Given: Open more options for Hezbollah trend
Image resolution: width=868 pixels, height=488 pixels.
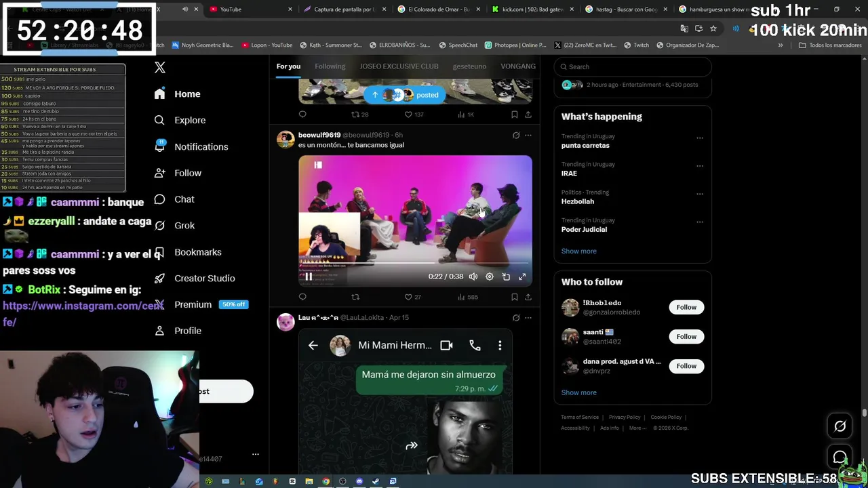Looking at the screenshot, I should tap(700, 194).
